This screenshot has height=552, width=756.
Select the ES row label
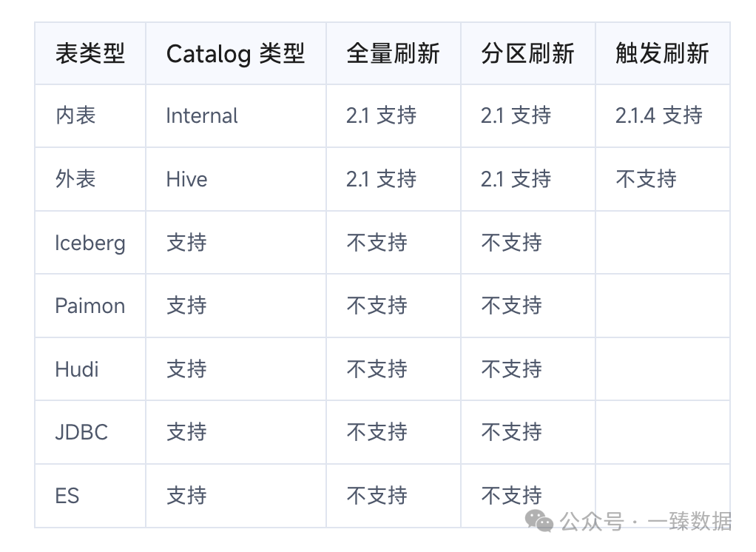(x=67, y=496)
